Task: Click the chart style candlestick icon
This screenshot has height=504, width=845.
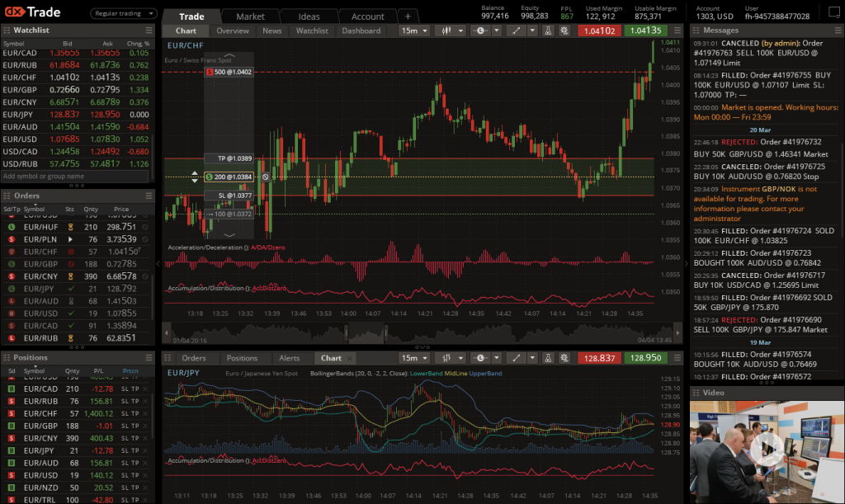Action: click(x=446, y=31)
